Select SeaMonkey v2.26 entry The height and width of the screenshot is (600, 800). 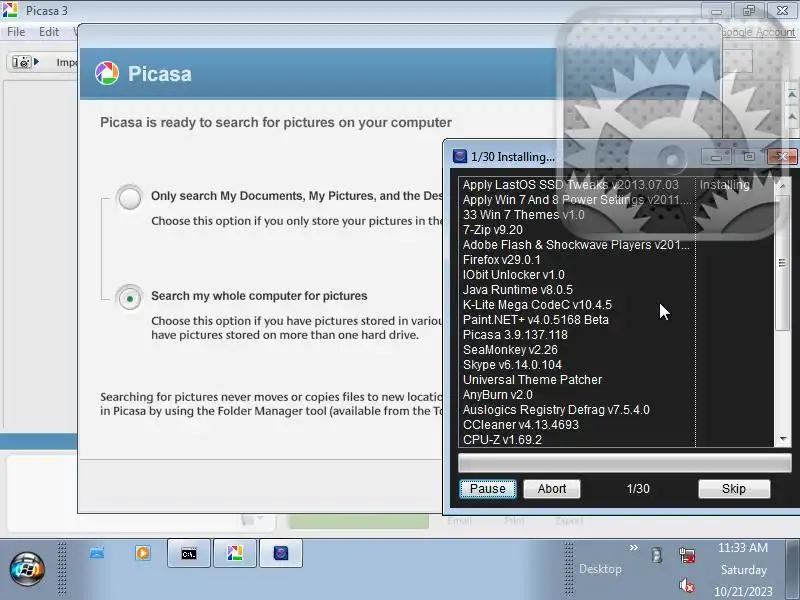(x=510, y=349)
